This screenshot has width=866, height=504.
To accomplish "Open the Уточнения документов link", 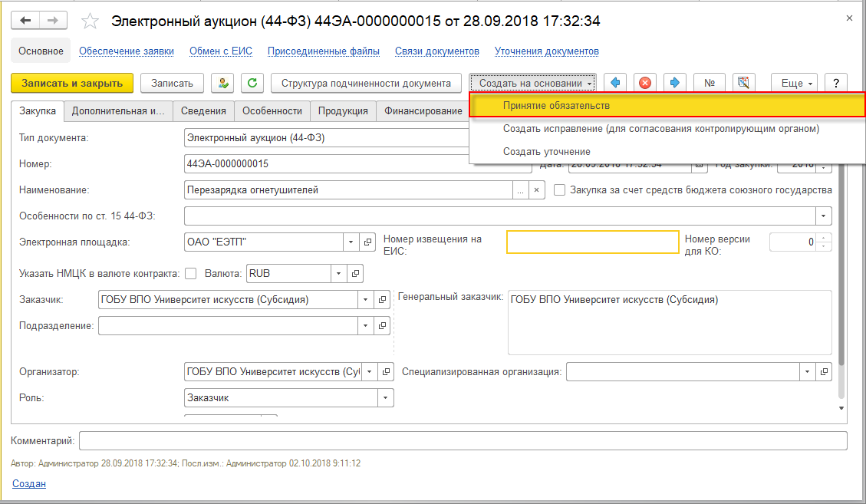I will 547,51.
